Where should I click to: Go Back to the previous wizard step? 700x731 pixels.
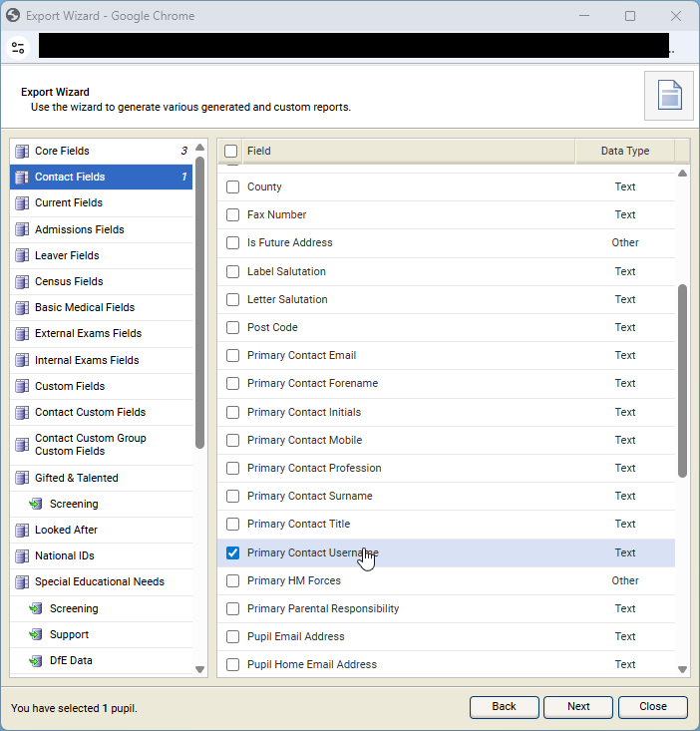(x=504, y=706)
